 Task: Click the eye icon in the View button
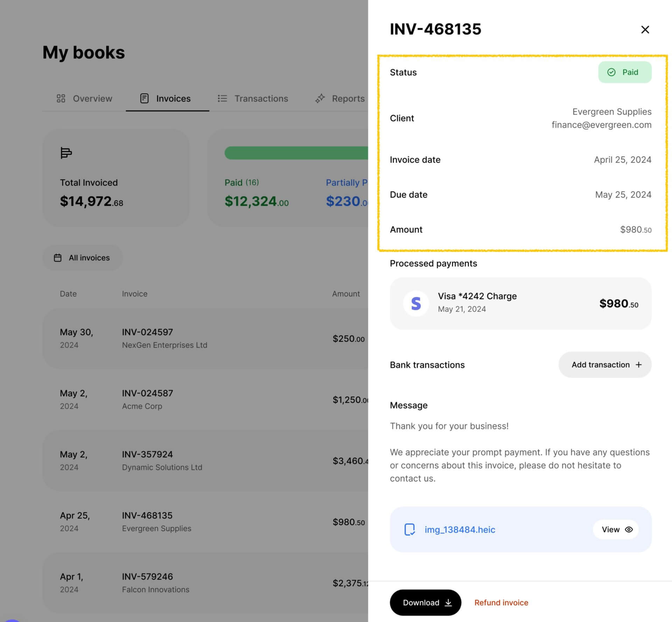[629, 530]
